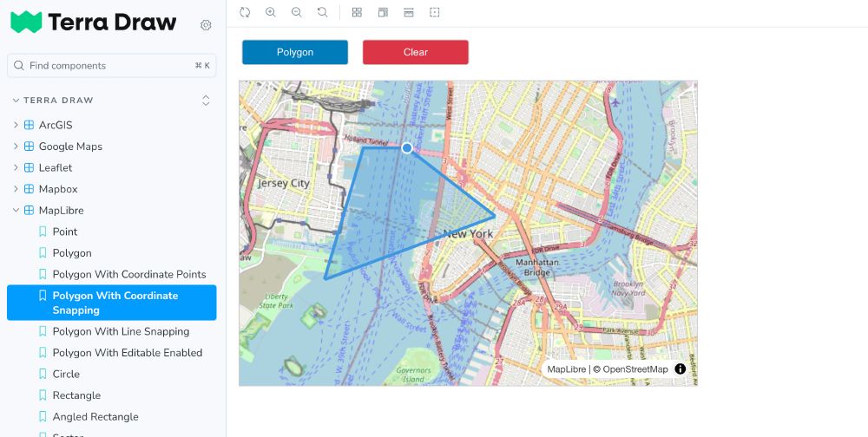Collapse the MapLibre tree chevron
Screen dimensions: 868x437
[x=16, y=210]
